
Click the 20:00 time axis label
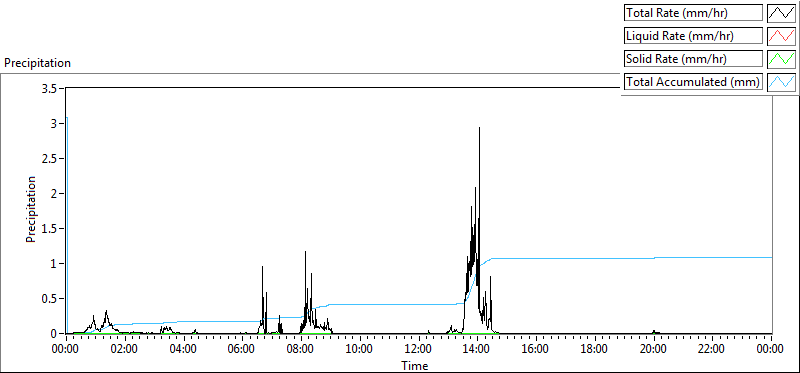pyautogui.click(x=654, y=350)
